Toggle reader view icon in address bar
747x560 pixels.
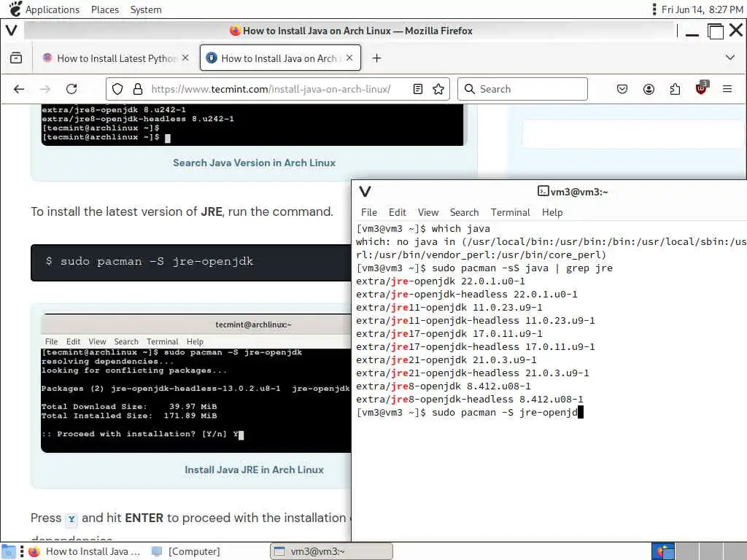point(418,89)
